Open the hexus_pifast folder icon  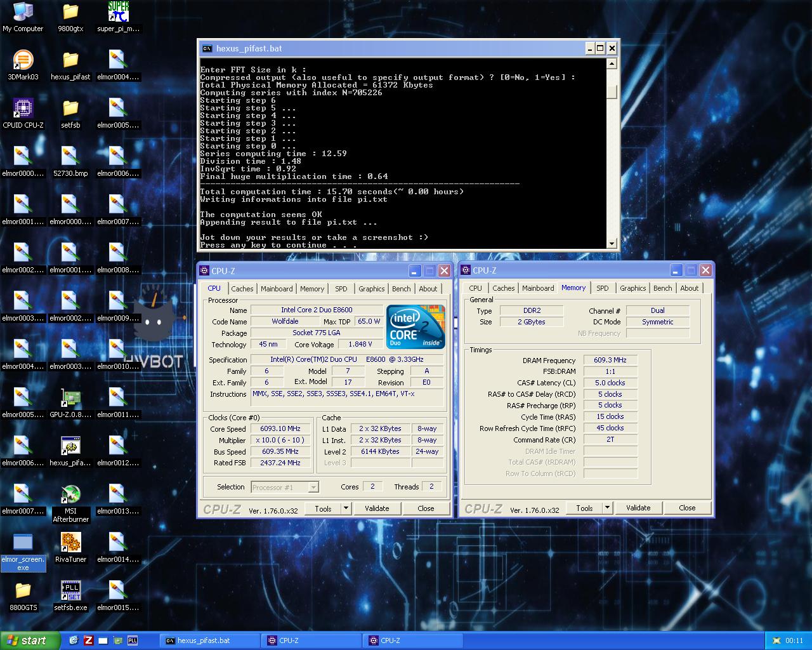[70, 65]
